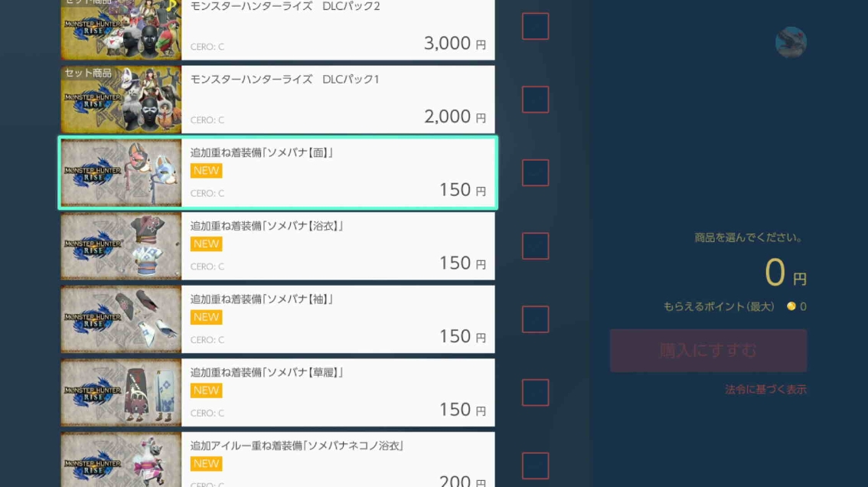
Task: Tick the checkbox for ソメバナ【面】
Action: (535, 173)
